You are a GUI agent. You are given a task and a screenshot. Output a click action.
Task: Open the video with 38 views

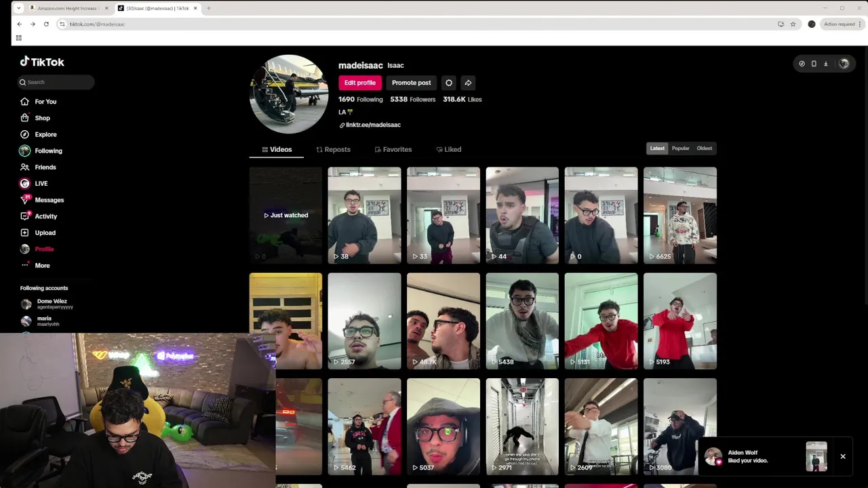pyautogui.click(x=364, y=216)
